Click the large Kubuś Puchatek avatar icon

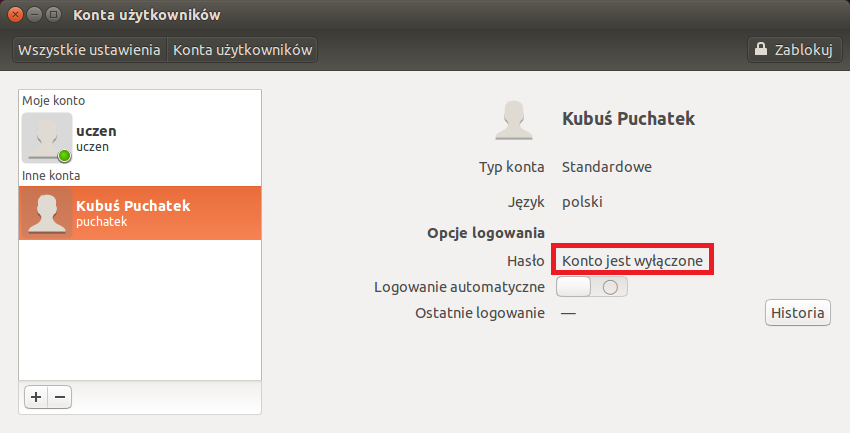(513, 120)
